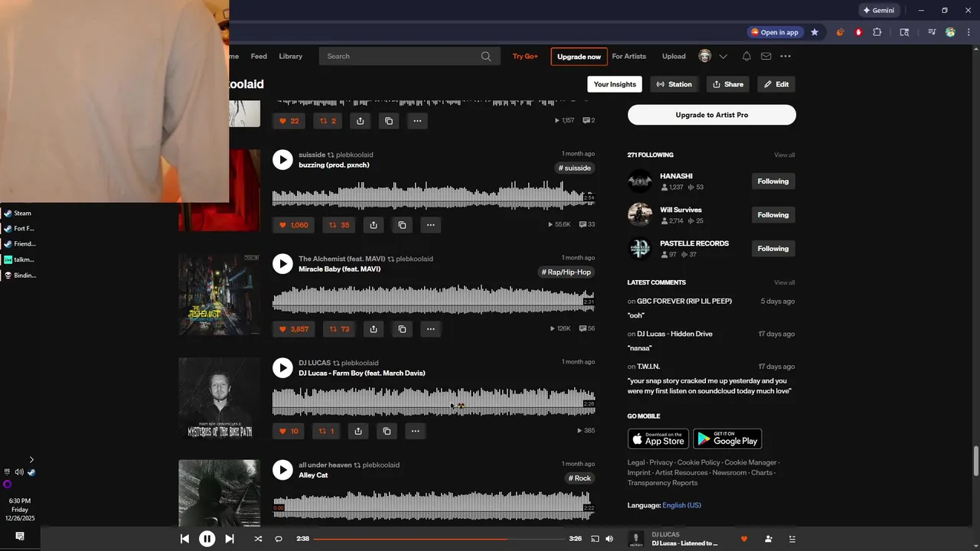Open more options for Farm Boy track
This screenshot has height=551, width=980.
point(415,431)
